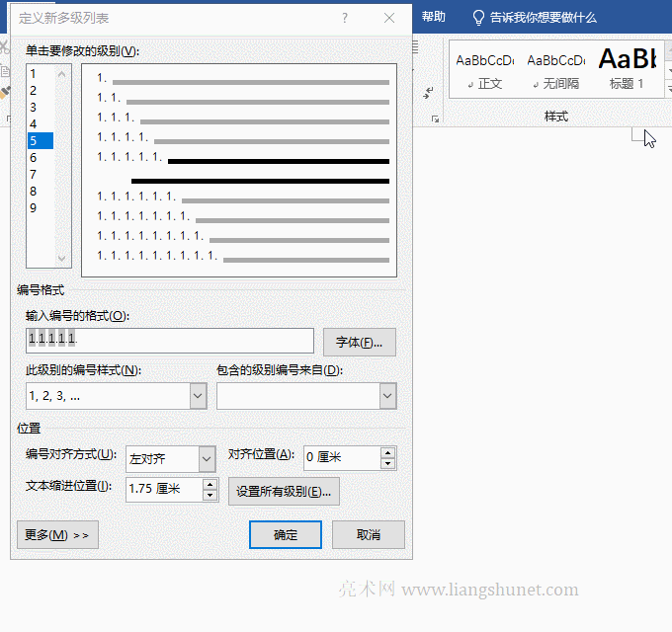Image resolution: width=672 pixels, height=632 pixels.
Task: Expand dialog with 更多 More button
Action: 57,535
